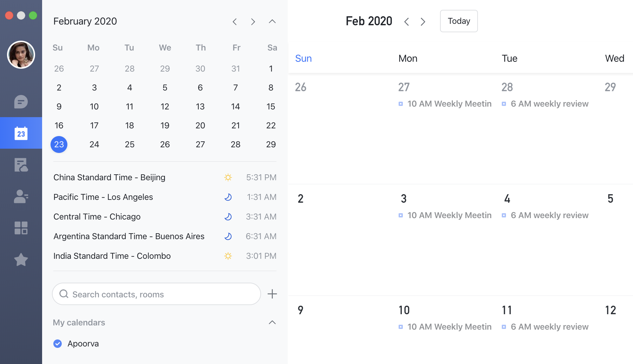
Task: Click Central Time - Chicago row
Action: click(x=165, y=217)
